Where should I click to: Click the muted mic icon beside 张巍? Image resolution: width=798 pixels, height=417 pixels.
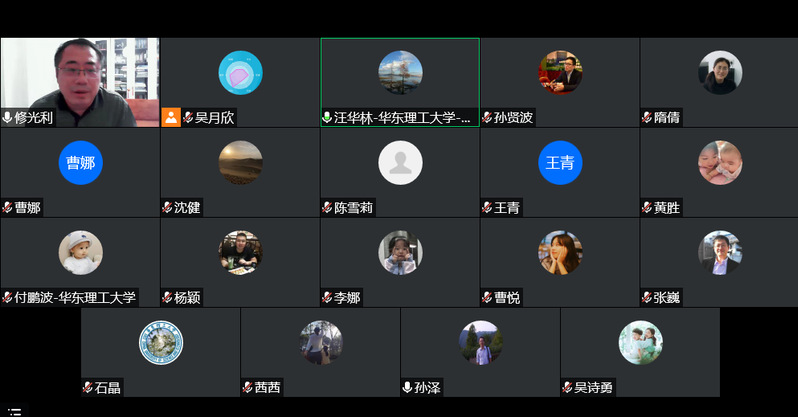[x=647, y=297]
